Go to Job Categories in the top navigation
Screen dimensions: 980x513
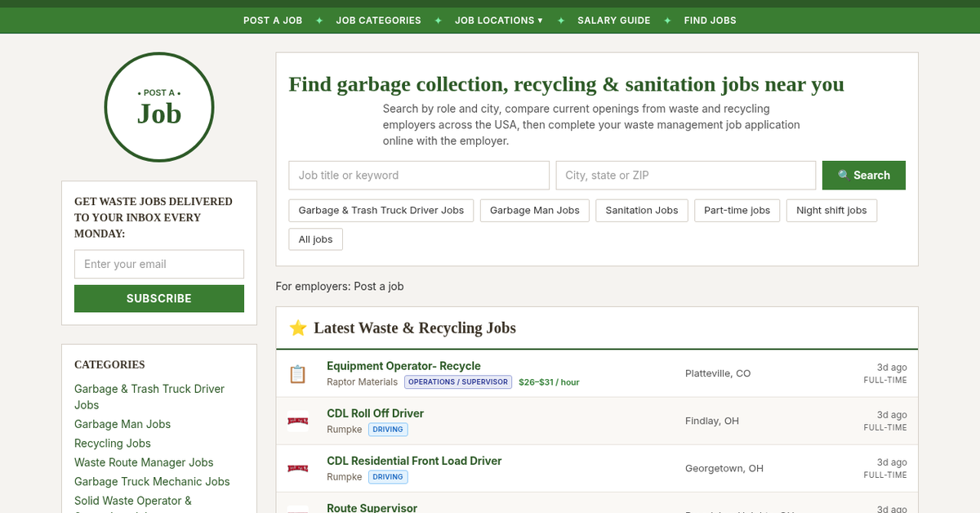pyautogui.click(x=379, y=20)
